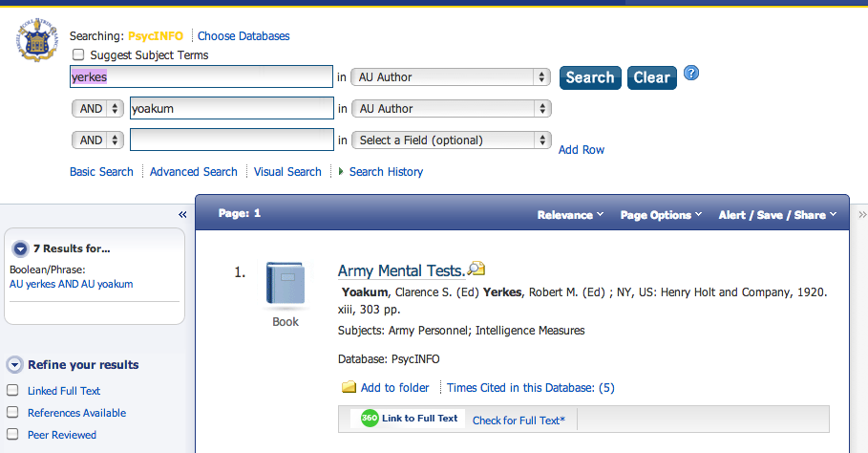Open the Army Mental Tests title link
Screen dimensions: 868x453
coord(401,270)
